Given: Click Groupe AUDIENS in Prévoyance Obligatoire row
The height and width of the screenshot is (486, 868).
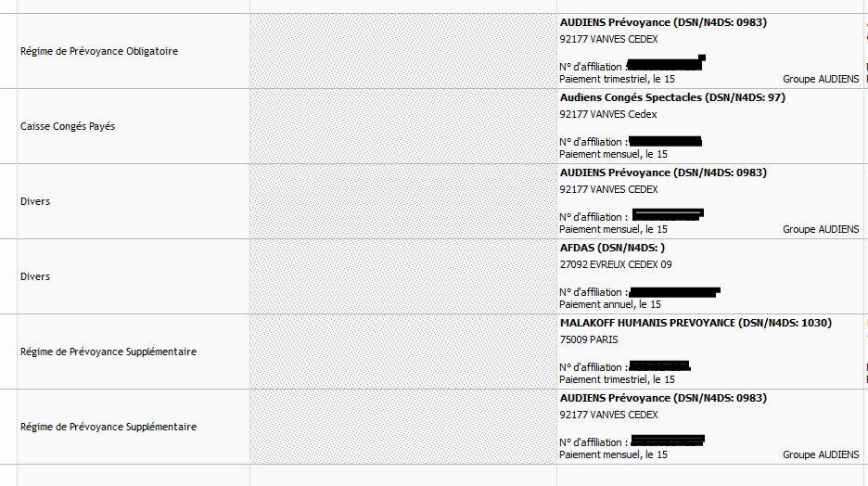Looking at the screenshot, I should (821, 79).
